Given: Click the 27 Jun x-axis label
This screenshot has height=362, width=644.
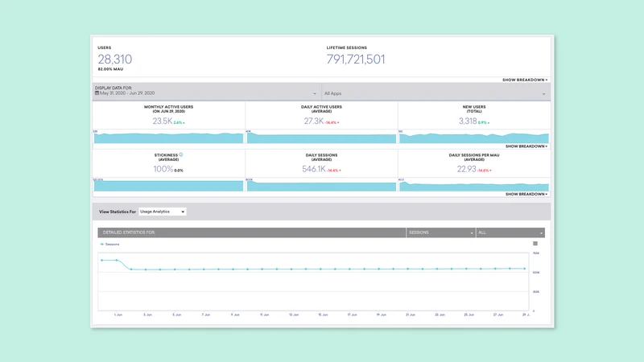Looking at the screenshot, I should pyautogui.click(x=498, y=315).
